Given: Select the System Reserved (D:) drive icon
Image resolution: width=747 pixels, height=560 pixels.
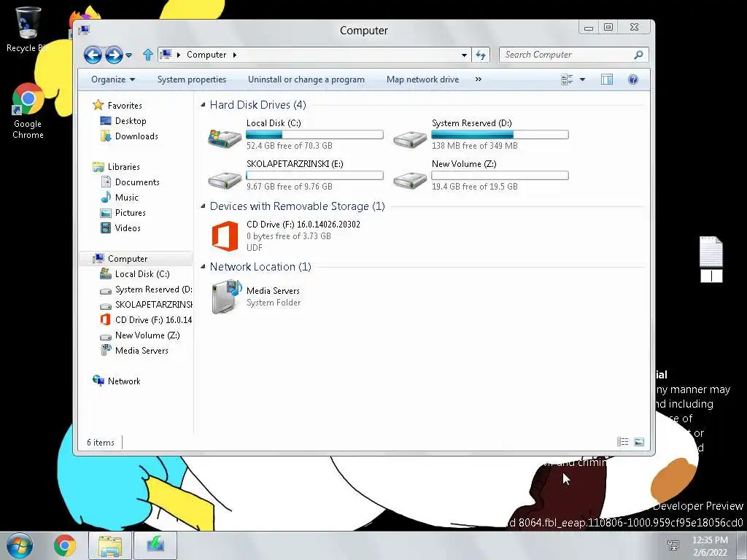Looking at the screenshot, I should [x=410, y=139].
